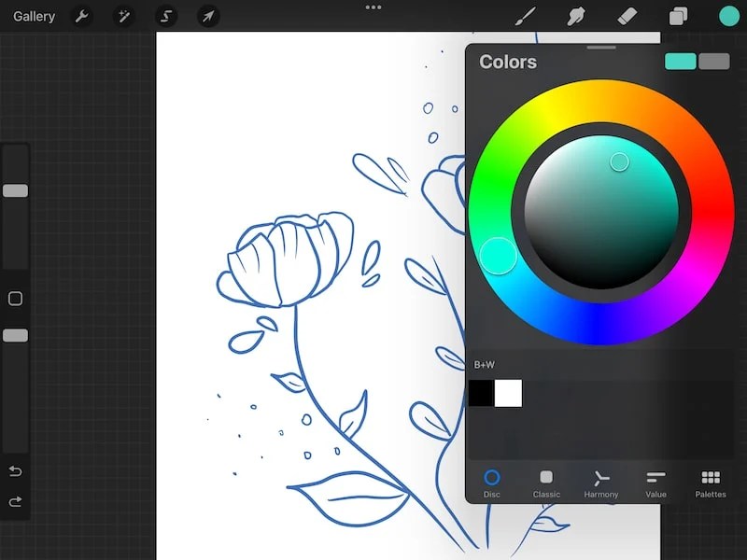
Task: Select the white swatch in B+W palette
Action: [509, 393]
